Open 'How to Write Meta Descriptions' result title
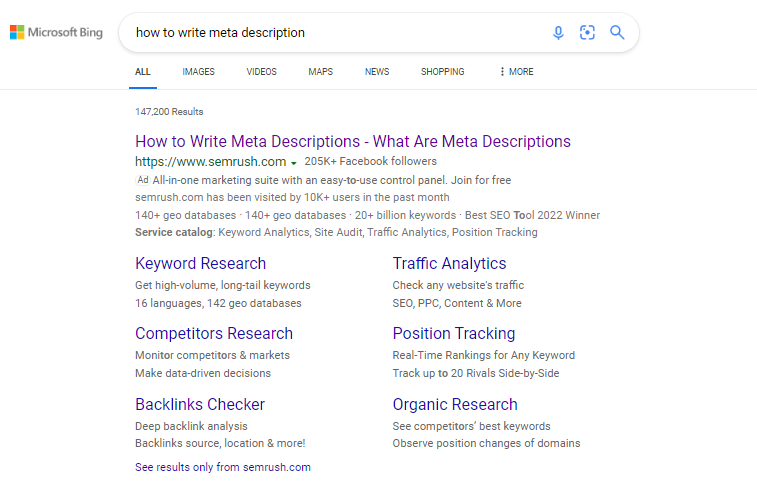 click(x=353, y=141)
